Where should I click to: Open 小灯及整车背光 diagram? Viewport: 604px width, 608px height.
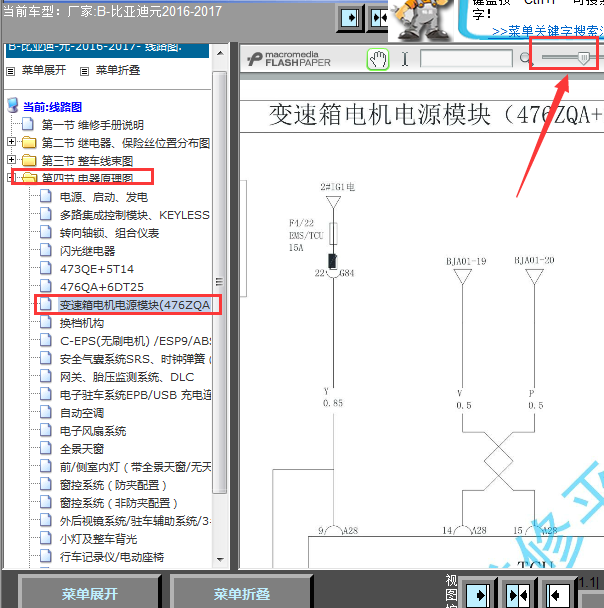pyautogui.click(x=98, y=539)
